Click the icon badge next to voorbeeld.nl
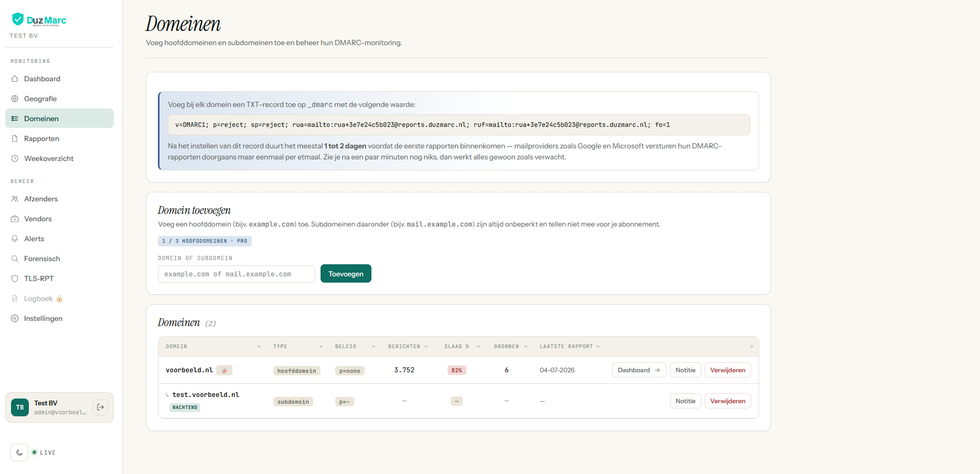The width and height of the screenshot is (980, 474). click(x=224, y=370)
